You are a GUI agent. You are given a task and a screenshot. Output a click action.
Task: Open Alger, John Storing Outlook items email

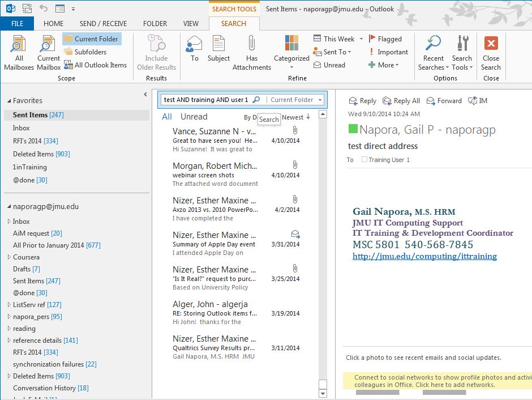(236, 313)
